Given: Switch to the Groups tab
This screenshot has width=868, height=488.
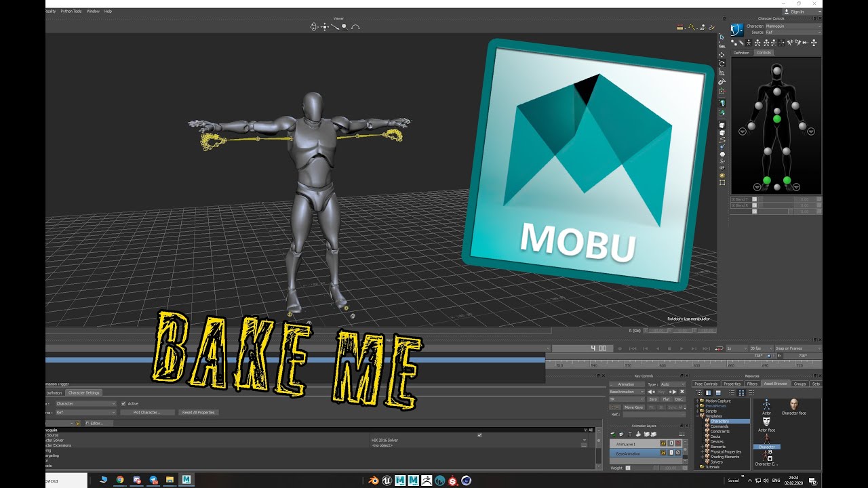Looking at the screenshot, I should tap(800, 384).
